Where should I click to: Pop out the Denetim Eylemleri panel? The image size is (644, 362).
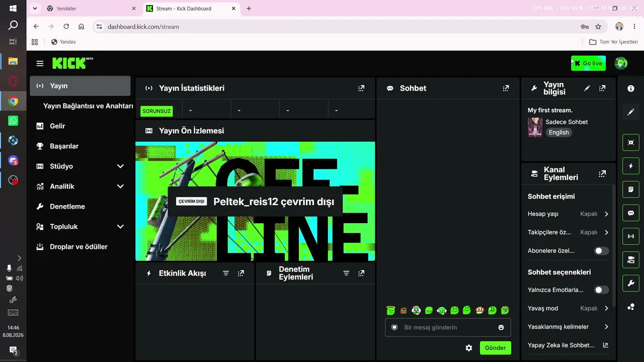pyautogui.click(x=361, y=273)
